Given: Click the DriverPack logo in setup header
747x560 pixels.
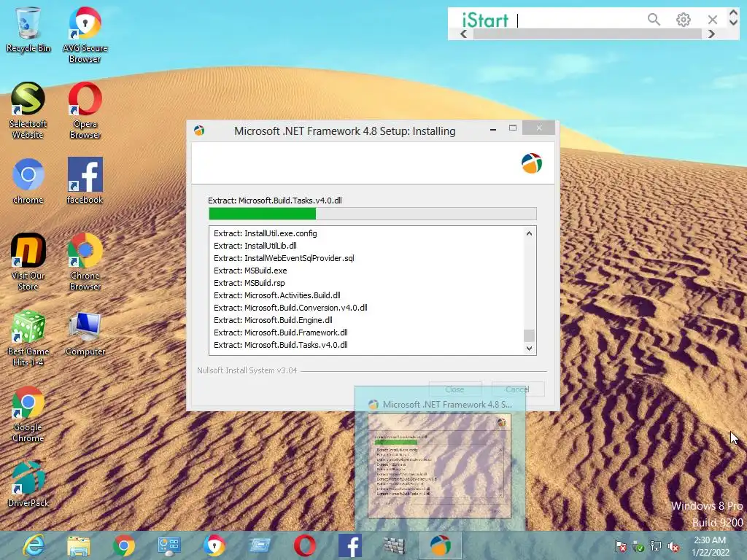Looking at the screenshot, I should click(x=531, y=163).
